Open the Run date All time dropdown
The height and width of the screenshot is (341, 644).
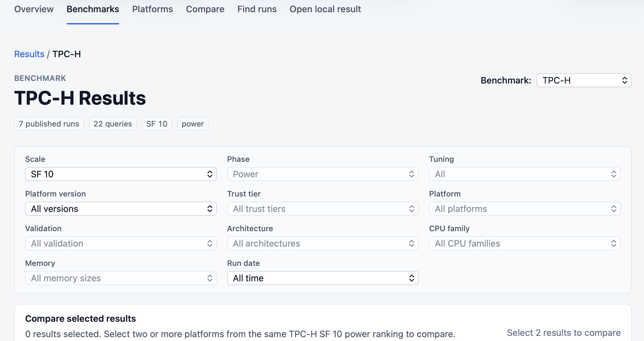(323, 278)
